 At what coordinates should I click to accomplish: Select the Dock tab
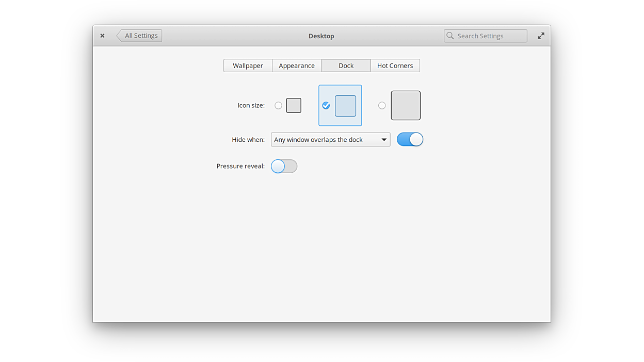[x=346, y=65]
